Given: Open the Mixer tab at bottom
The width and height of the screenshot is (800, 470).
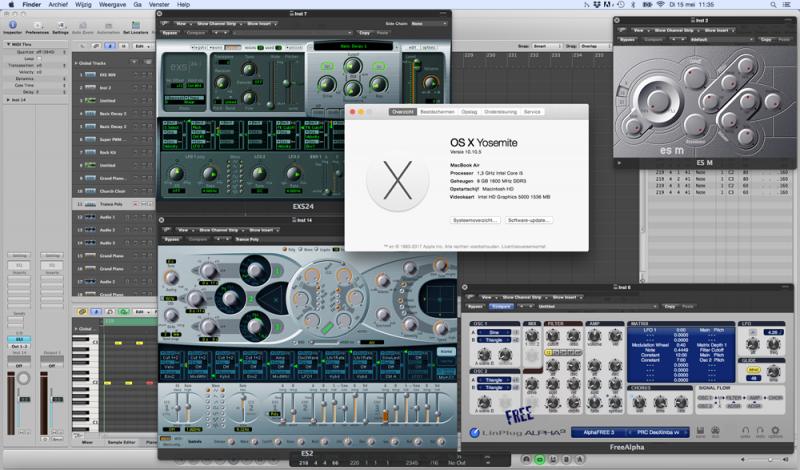Looking at the screenshot, I should tap(87, 442).
